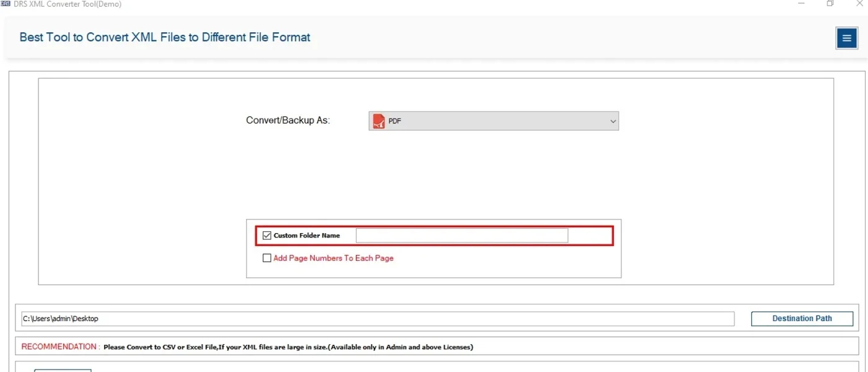Click 'Please Convert to CSV or Excel File' text
The height and width of the screenshot is (372, 868).
160,347
